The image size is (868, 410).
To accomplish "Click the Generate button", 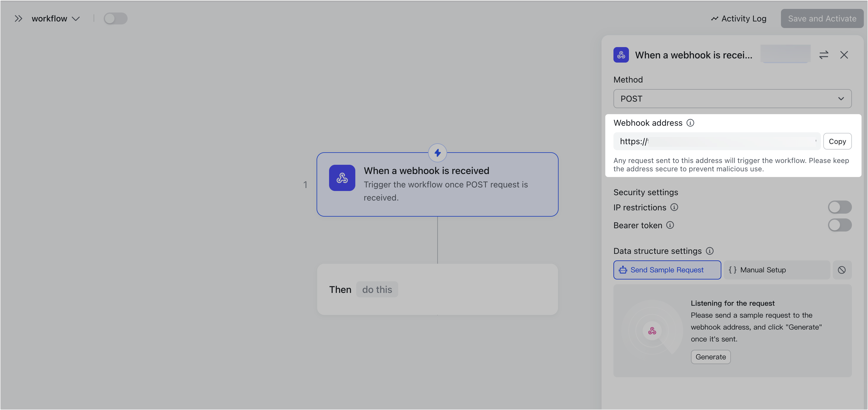I will pyautogui.click(x=710, y=357).
